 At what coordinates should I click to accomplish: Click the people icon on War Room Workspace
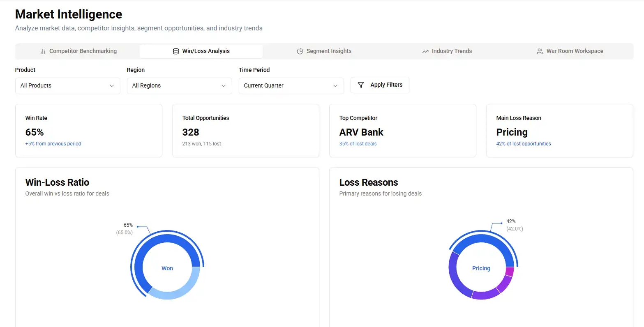(x=540, y=51)
